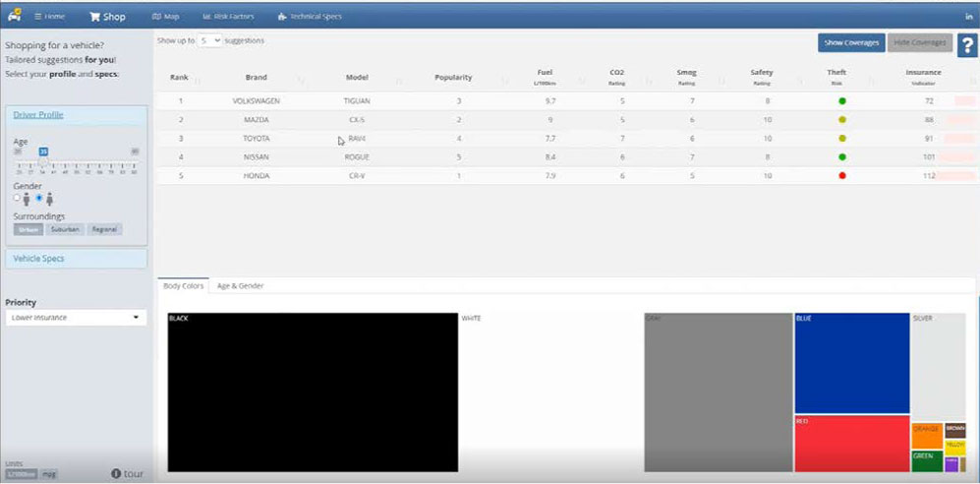980x484 pixels.
Task: Open the Shop page with cart icon
Action: pyautogui.click(x=107, y=17)
